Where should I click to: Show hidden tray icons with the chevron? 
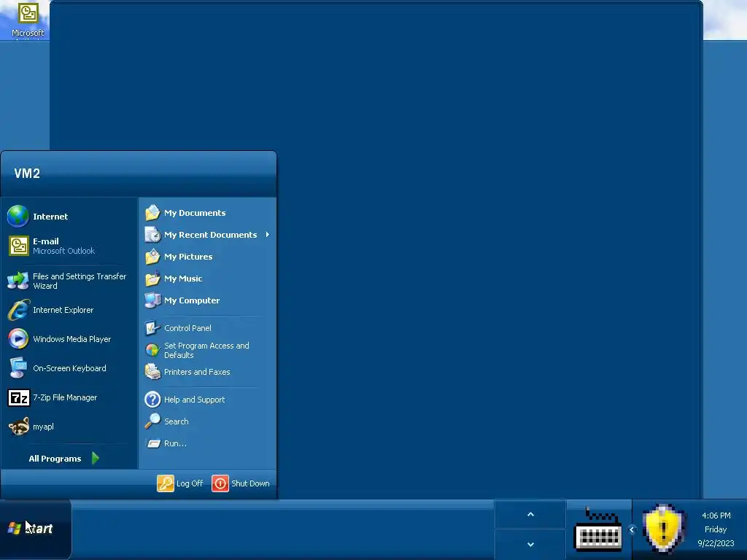pyautogui.click(x=632, y=529)
